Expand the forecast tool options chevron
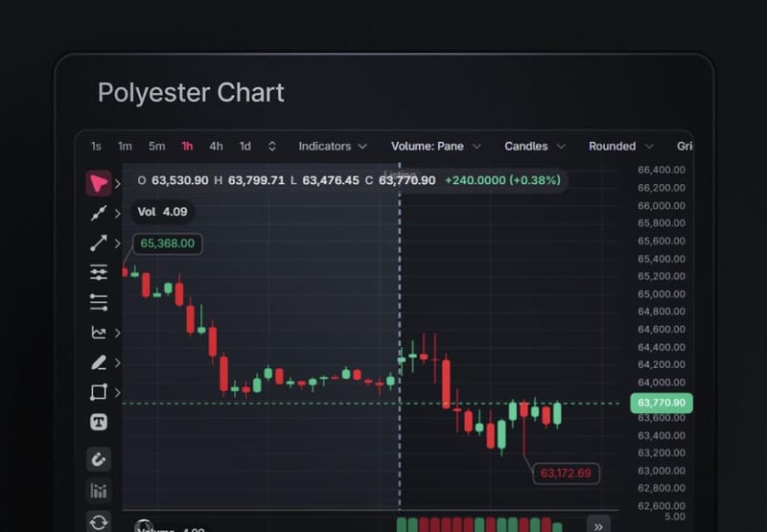 click(x=117, y=333)
